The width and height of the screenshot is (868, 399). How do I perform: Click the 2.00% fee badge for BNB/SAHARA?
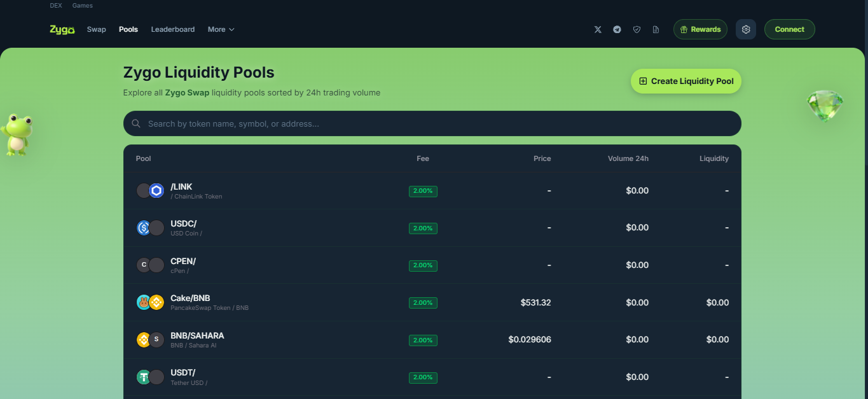coord(423,340)
